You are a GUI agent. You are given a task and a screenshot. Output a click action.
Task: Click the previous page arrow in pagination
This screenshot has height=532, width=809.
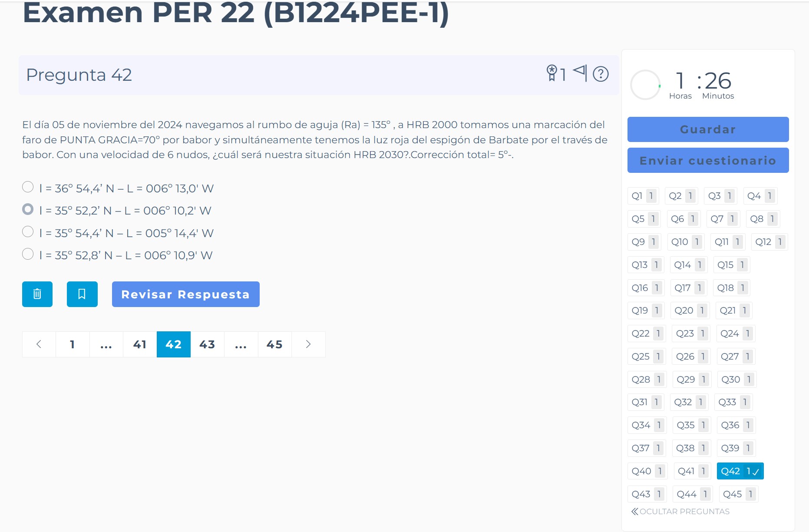39,344
